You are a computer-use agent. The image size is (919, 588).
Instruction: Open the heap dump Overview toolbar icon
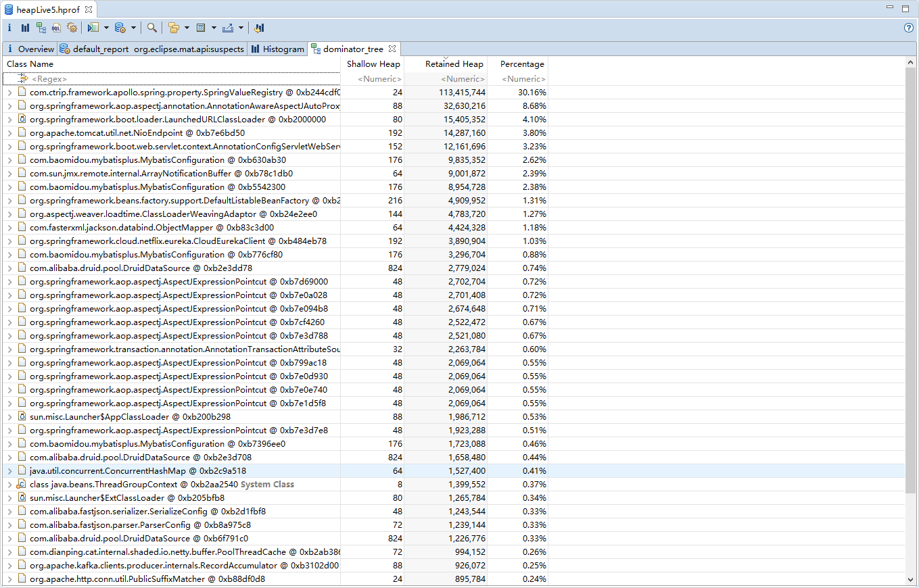(9, 28)
